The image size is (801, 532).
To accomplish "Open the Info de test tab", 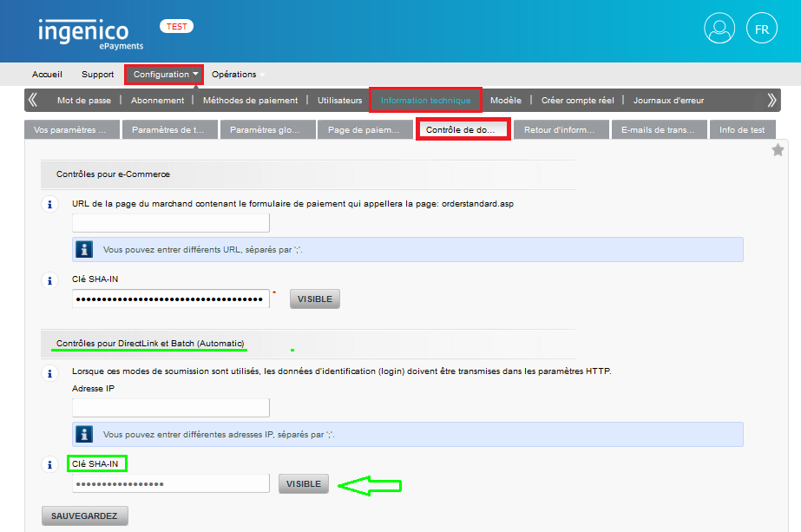I will pos(742,128).
